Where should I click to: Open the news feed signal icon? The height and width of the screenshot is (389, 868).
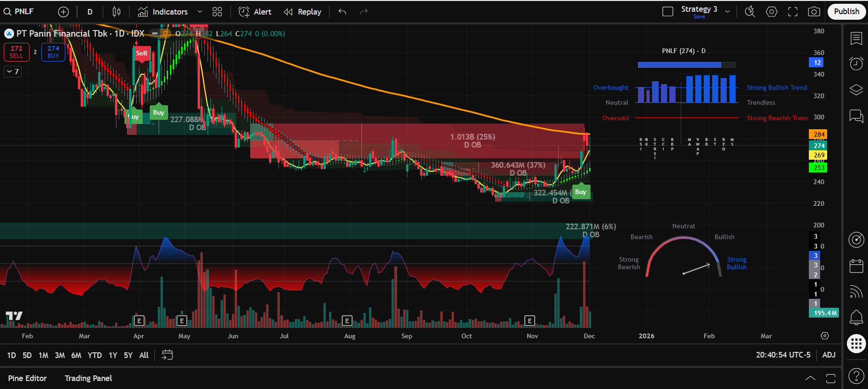856,292
